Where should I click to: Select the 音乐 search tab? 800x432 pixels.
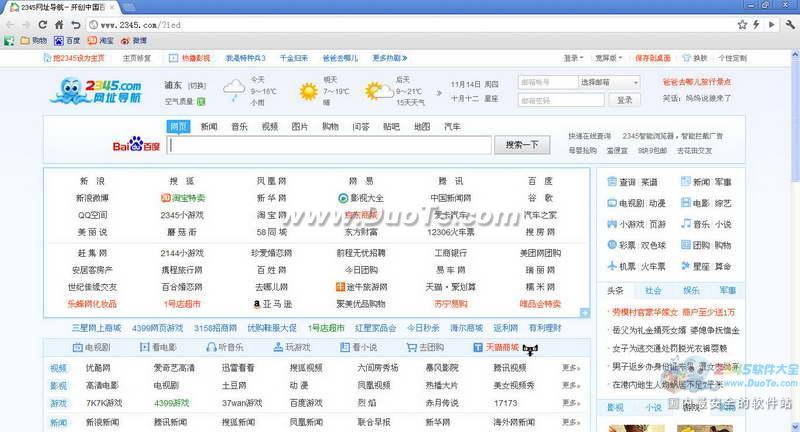(239, 126)
